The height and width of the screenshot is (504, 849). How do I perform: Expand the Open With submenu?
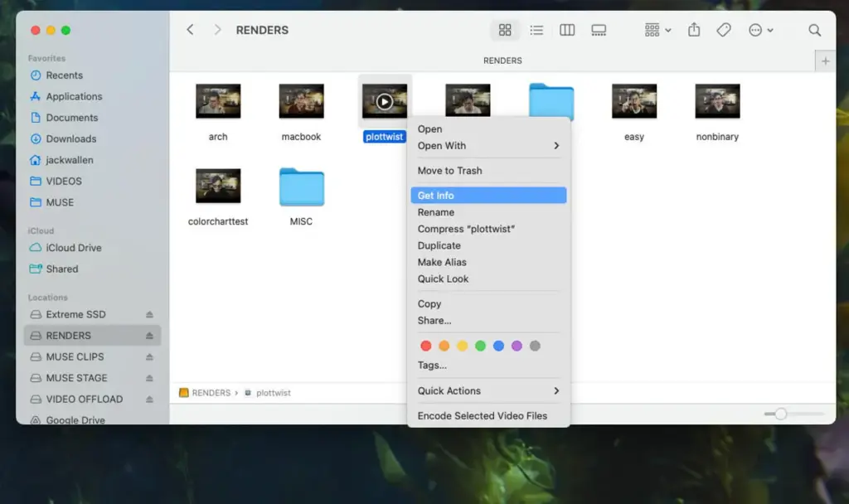coord(488,146)
